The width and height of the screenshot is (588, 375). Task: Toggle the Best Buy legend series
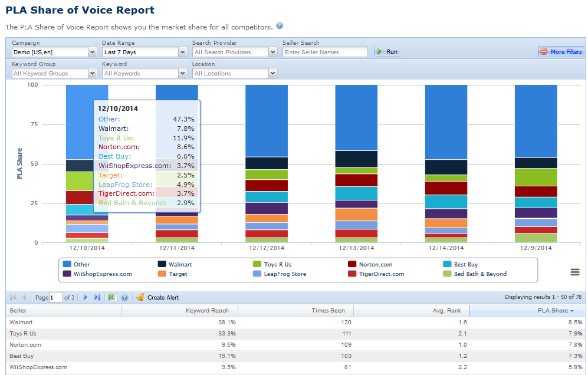[461, 264]
